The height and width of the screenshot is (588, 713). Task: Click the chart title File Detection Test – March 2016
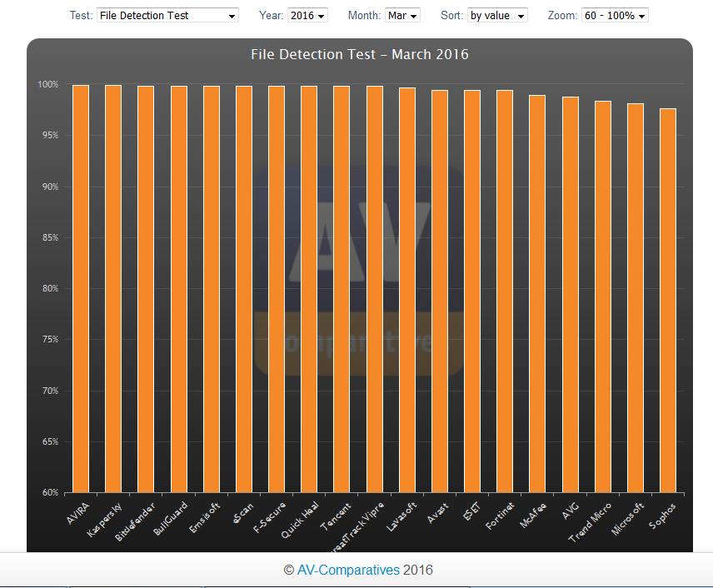(x=360, y=55)
